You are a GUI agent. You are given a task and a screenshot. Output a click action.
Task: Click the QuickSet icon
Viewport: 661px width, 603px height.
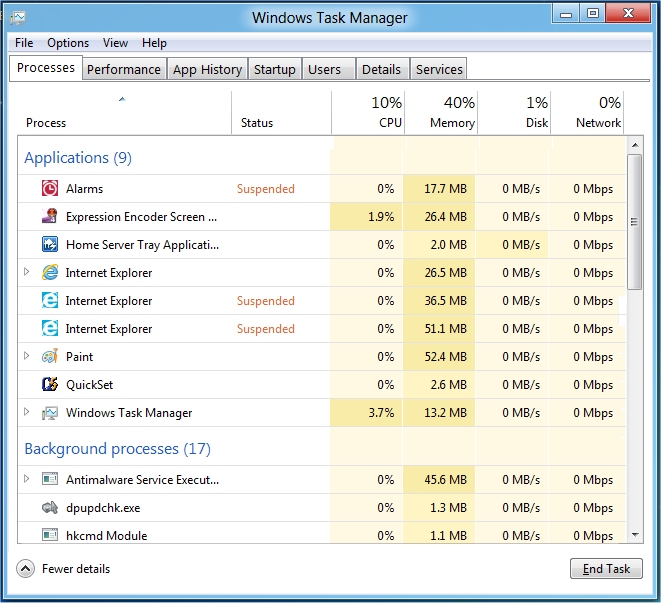tap(50, 385)
